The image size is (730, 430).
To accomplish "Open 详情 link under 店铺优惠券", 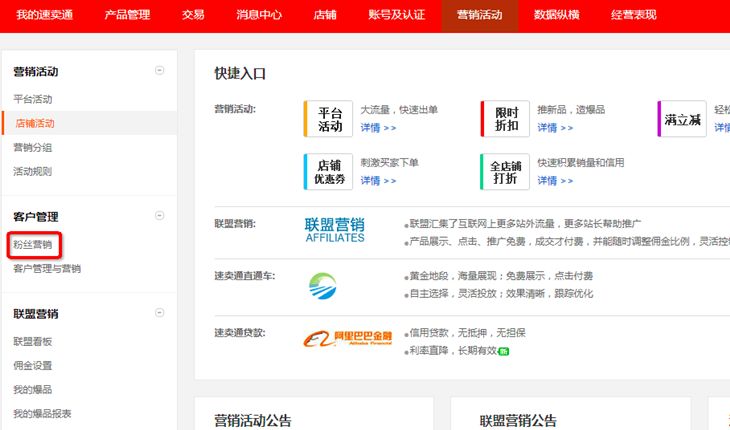I will click(378, 181).
